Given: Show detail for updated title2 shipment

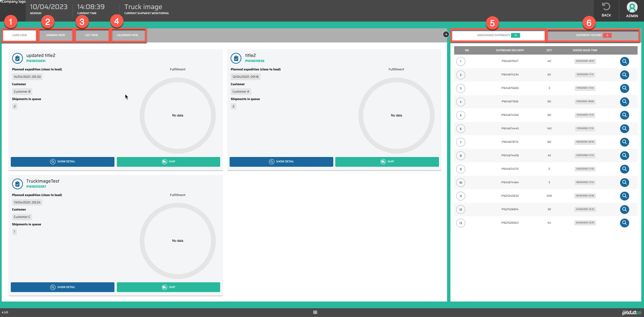Looking at the screenshot, I should tap(63, 162).
